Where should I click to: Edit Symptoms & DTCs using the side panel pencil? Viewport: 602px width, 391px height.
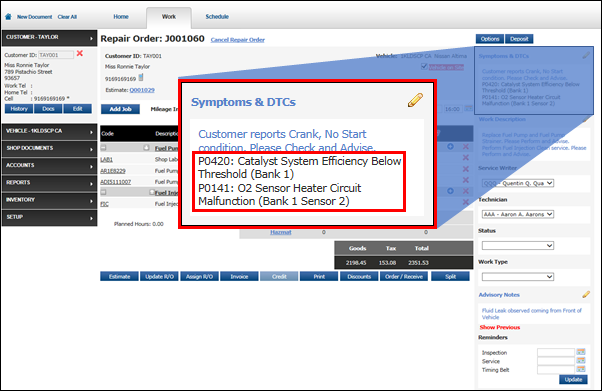click(586, 56)
